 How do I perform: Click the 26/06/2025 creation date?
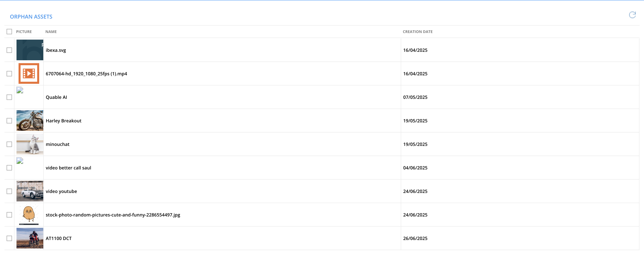pos(415,238)
